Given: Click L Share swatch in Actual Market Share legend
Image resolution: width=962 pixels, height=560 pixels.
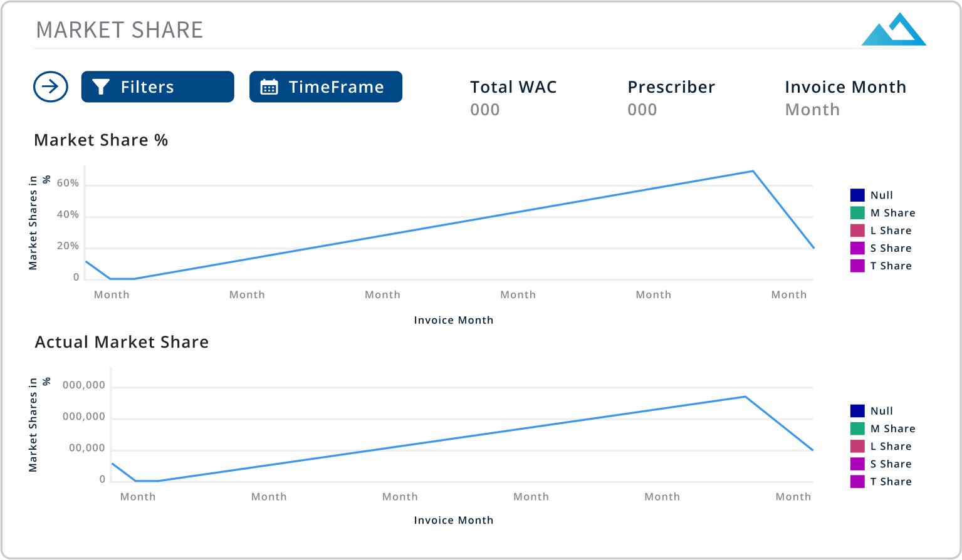Looking at the screenshot, I should point(857,446).
